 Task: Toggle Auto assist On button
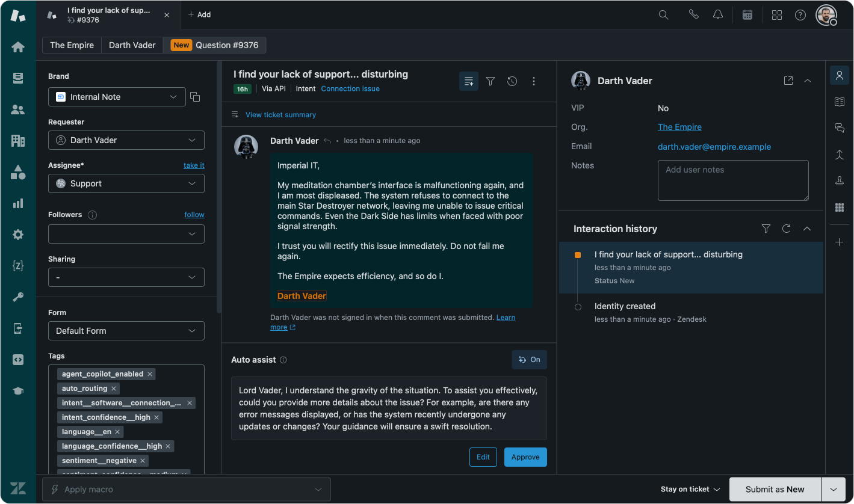pos(530,360)
